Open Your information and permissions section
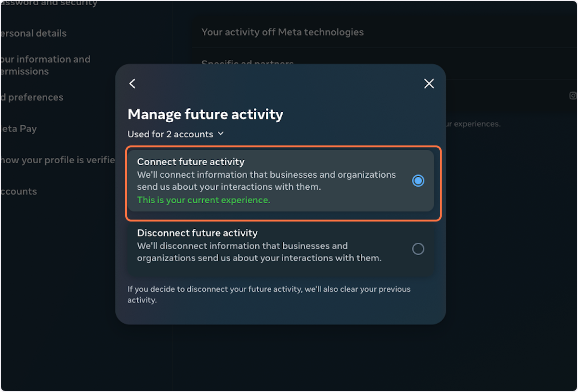 (x=45, y=65)
